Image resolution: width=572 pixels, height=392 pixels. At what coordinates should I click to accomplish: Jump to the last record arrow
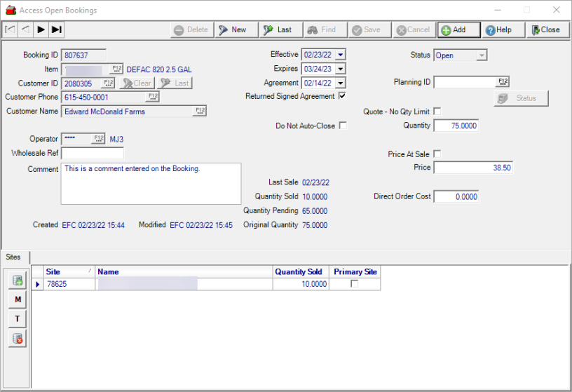click(x=57, y=29)
